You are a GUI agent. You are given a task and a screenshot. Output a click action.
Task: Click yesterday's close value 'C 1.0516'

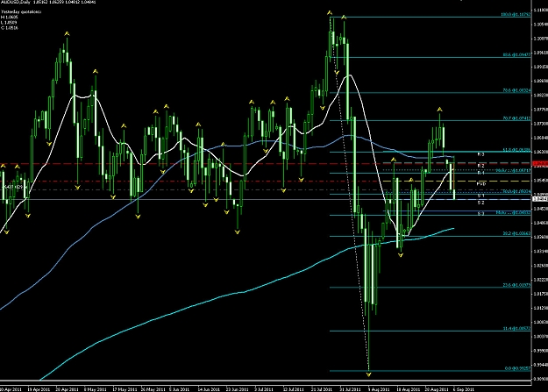(10, 28)
